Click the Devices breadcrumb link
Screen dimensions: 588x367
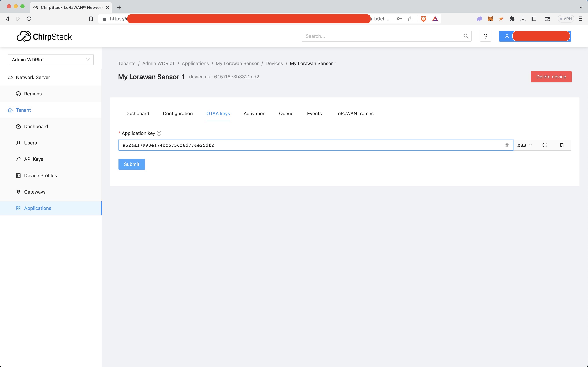[x=274, y=63]
